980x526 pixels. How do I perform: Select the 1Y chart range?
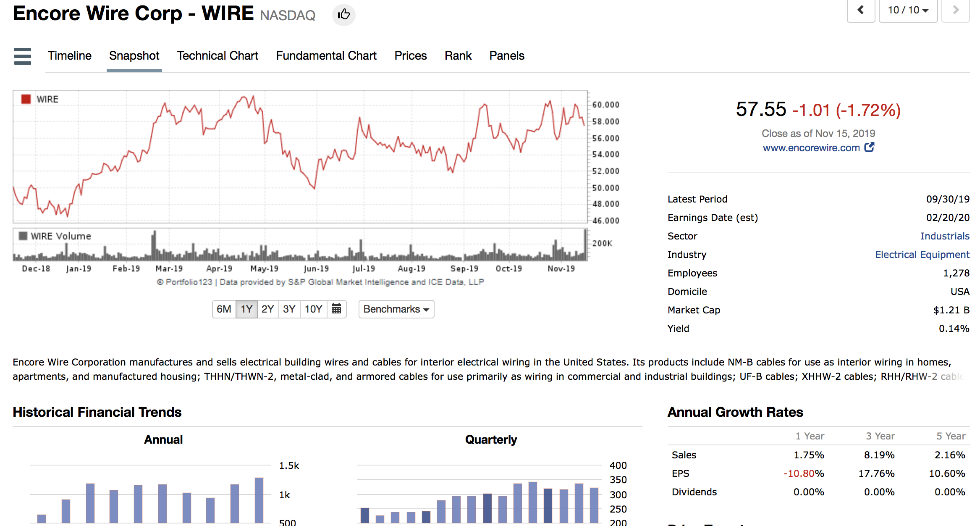[246, 309]
